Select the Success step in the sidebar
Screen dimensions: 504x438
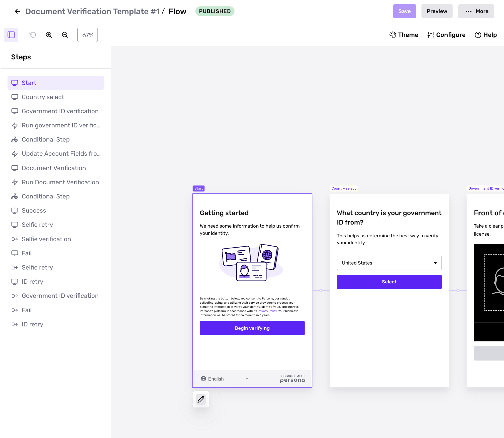[34, 210]
